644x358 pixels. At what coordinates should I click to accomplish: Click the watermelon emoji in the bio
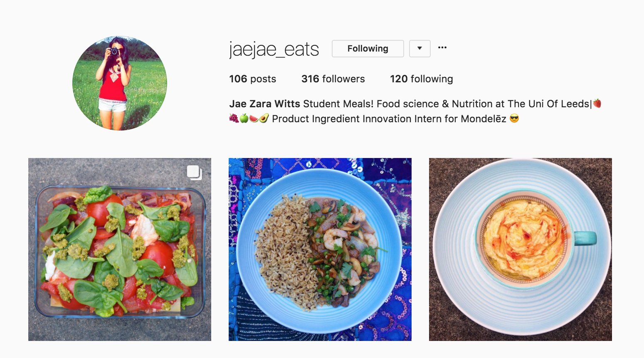tap(255, 119)
